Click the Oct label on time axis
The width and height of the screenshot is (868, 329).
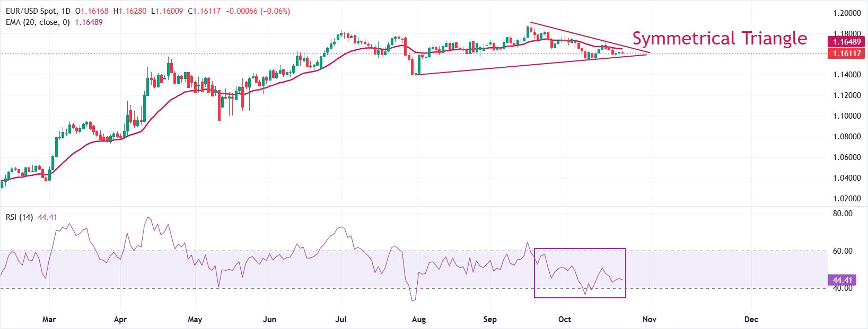click(x=565, y=319)
